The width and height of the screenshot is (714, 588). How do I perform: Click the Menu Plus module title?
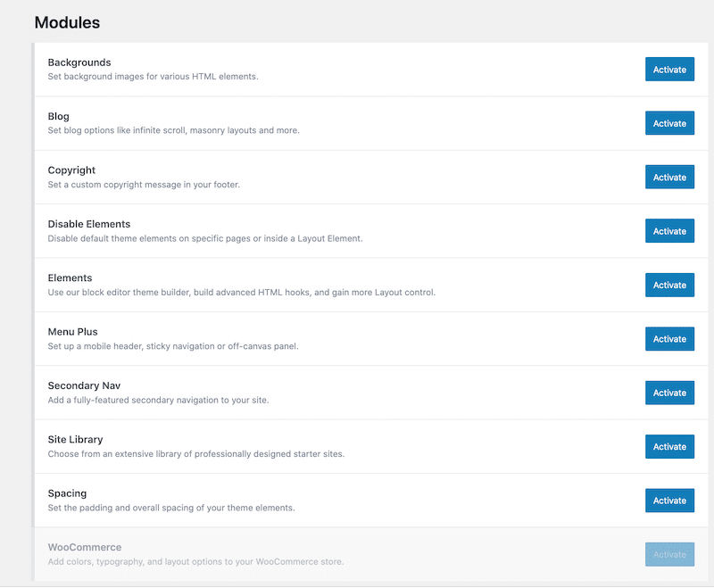[x=72, y=332]
